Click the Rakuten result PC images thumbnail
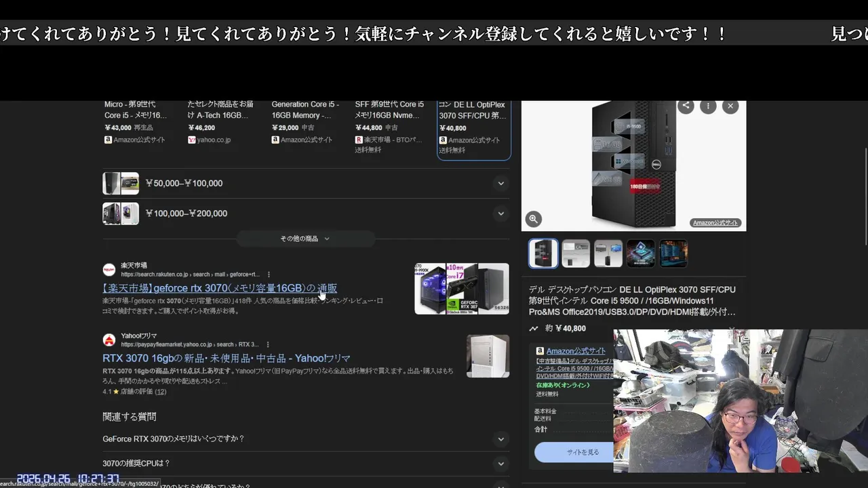868x488 pixels. [x=462, y=289]
